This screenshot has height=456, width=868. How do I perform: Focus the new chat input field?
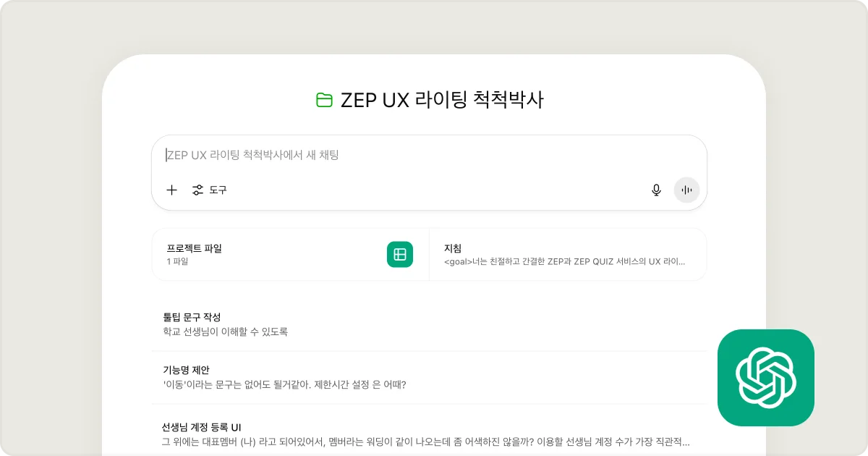430,156
